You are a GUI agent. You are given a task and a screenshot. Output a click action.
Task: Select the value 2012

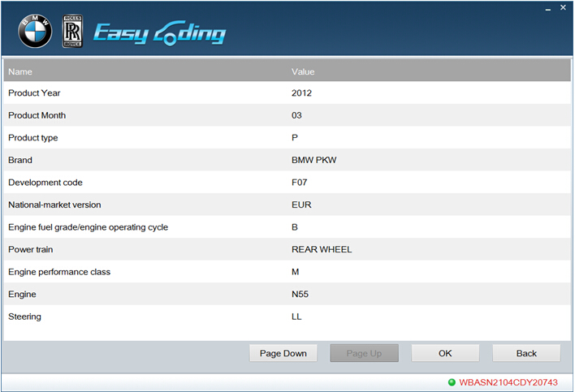tap(301, 93)
